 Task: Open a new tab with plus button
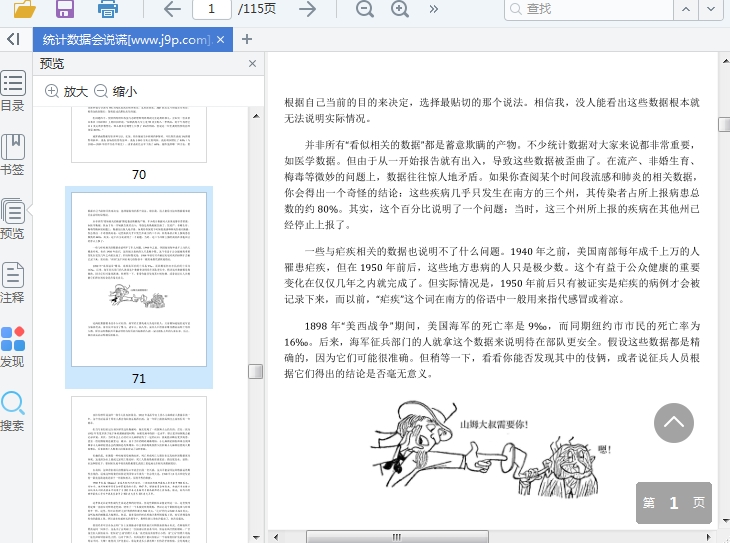pos(247,40)
